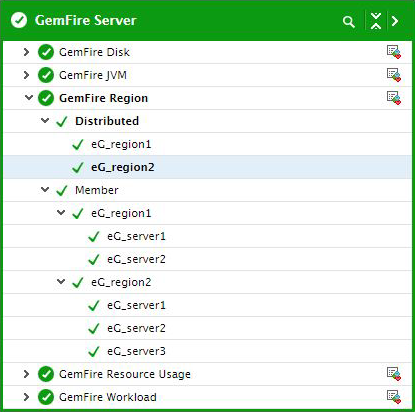The image size is (415, 412).
Task: Click the right arrow icon in header
Action: [x=395, y=21]
